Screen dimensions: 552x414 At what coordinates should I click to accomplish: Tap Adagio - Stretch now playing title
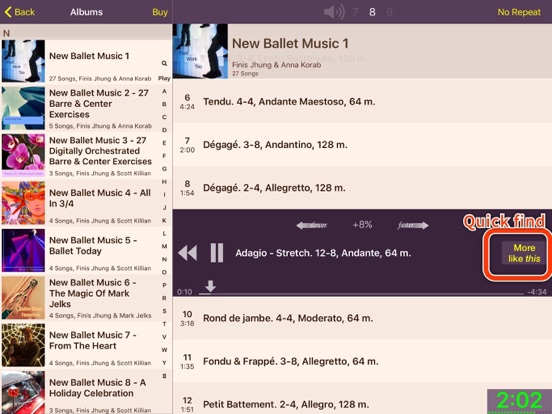pos(323,253)
